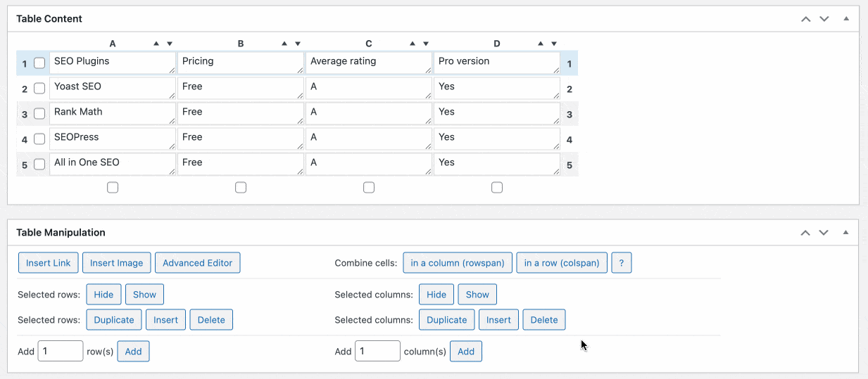This screenshot has height=379, width=868.
Task: Select column B checkbox
Action: (x=241, y=188)
